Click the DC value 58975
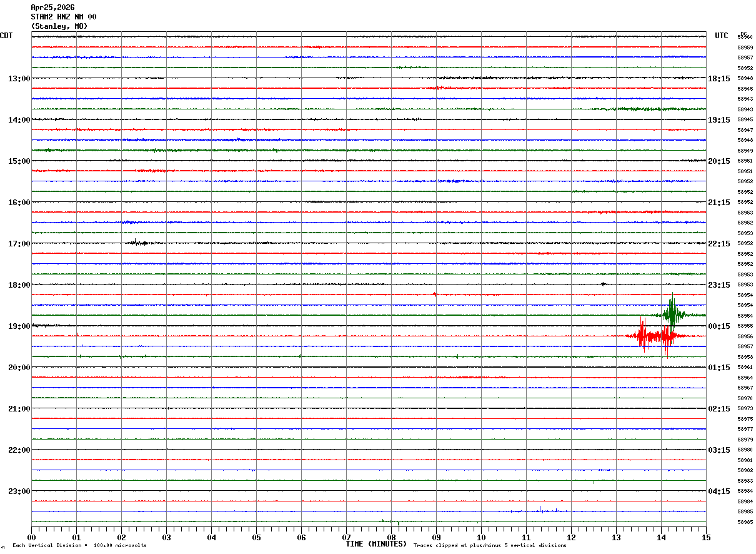The width and height of the screenshot is (756, 554). click(745, 419)
